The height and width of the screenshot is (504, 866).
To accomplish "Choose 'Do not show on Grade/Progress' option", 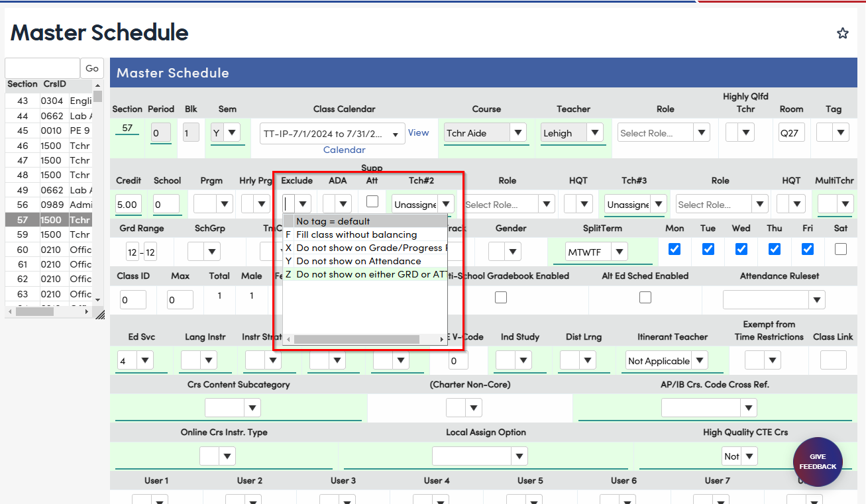I will point(365,248).
